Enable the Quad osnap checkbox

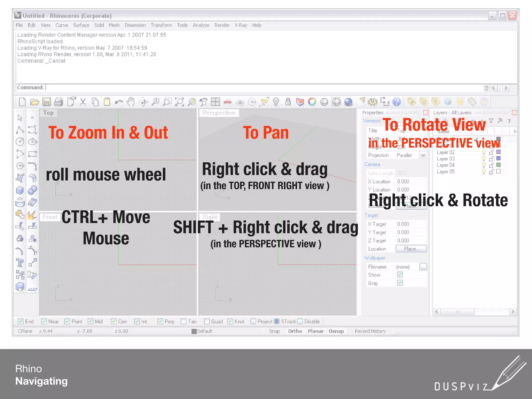pyautogui.click(x=207, y=322)
